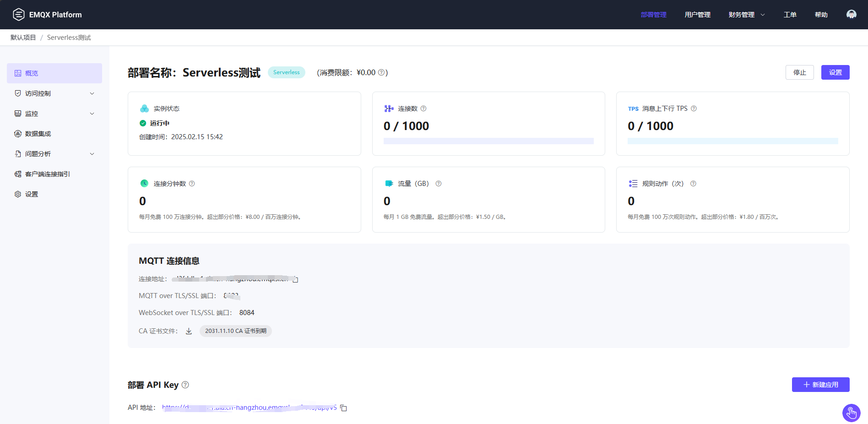Click the EMQX Platform logo icon
This screenshot has width=868, height=424.
(x=18, y=15)
